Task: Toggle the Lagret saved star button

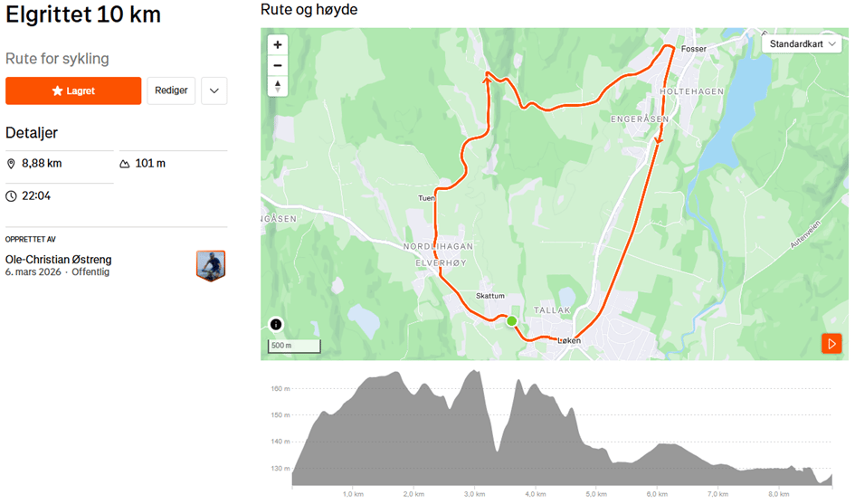Action: tap(73, 90)
